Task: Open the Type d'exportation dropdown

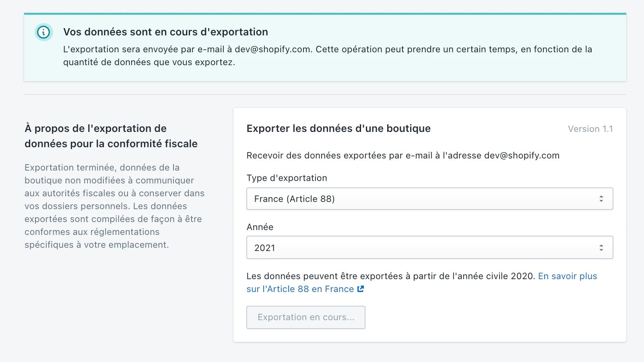Action: 429,199
